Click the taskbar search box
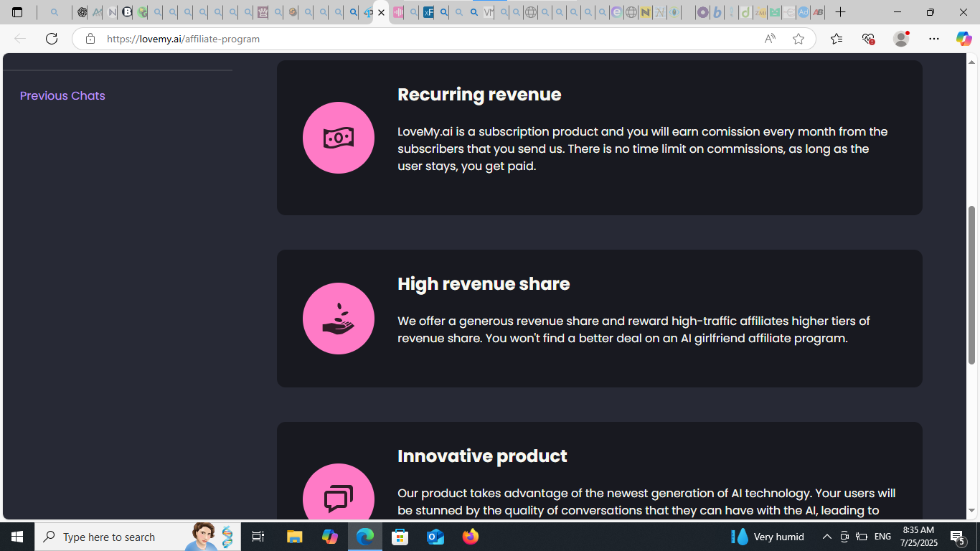Screen dimensions: 980x551 (138, 537)
